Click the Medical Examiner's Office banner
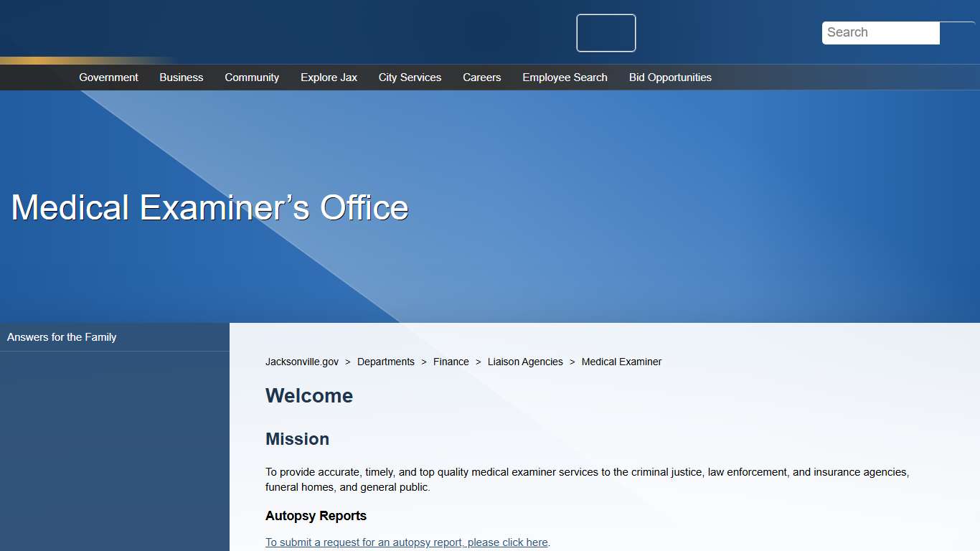The image size is (980, 551). (209, 207)
